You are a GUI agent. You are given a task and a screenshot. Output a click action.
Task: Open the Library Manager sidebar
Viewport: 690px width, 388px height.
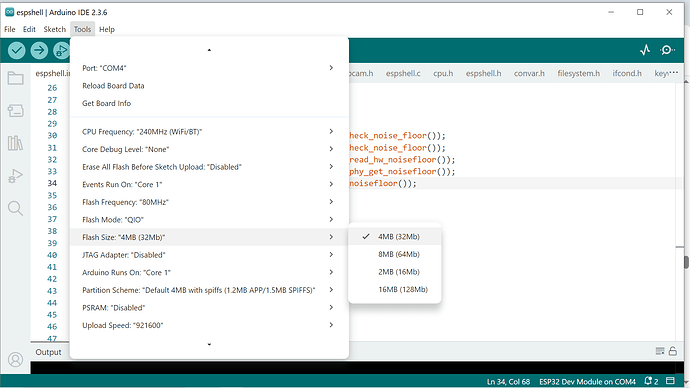click(15, 143)
